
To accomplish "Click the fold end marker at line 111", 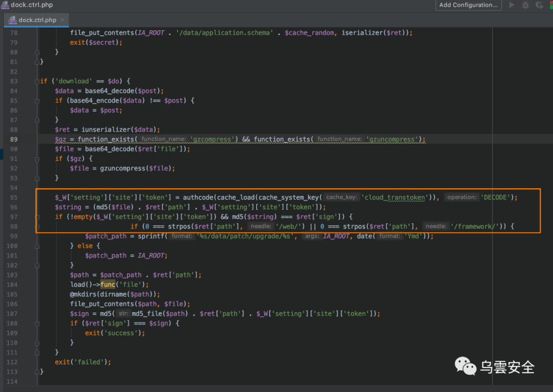I will coord(37,353).
